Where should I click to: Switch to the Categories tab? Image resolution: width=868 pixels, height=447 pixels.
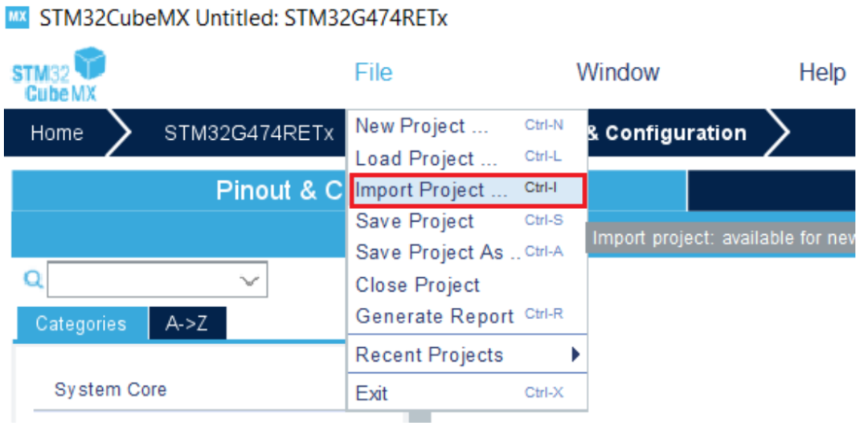[80, 324]
